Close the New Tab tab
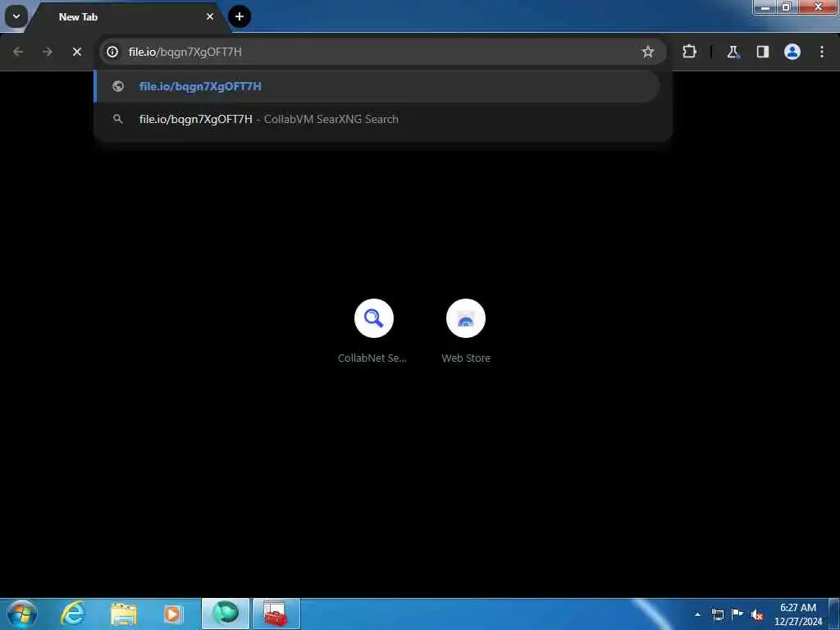The image size is (840, 630). pos(210,16)
